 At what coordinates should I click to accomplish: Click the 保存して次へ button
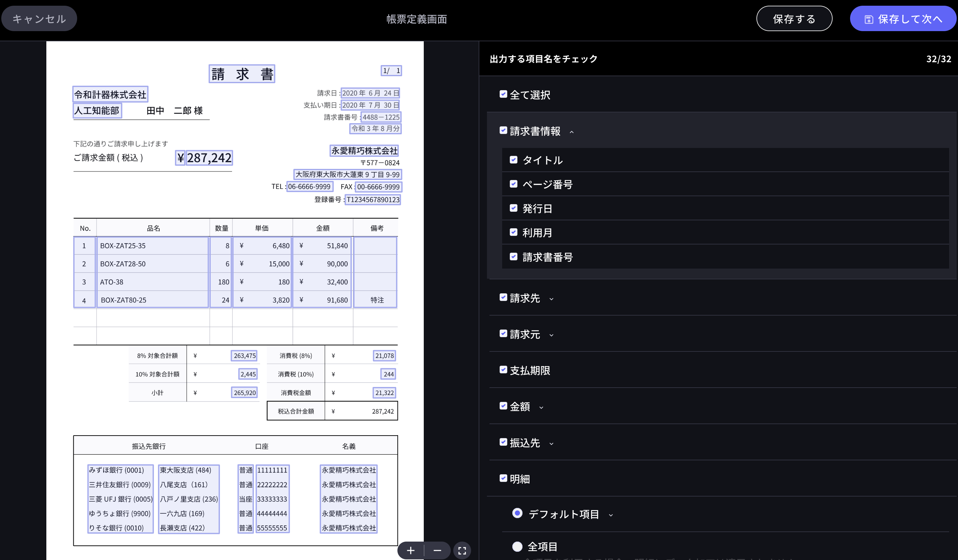pyautogui.click(x=903, y=19)
